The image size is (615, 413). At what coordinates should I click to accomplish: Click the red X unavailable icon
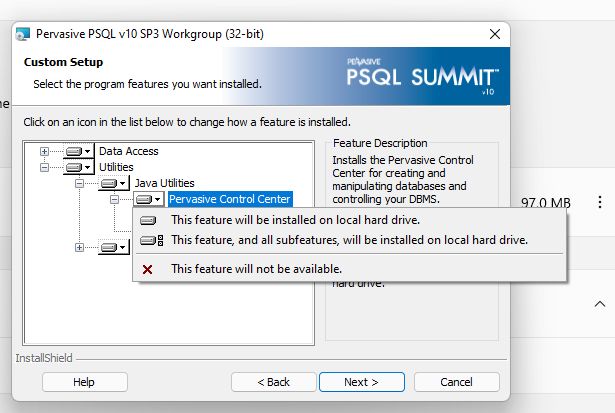[x=148, y=269]
